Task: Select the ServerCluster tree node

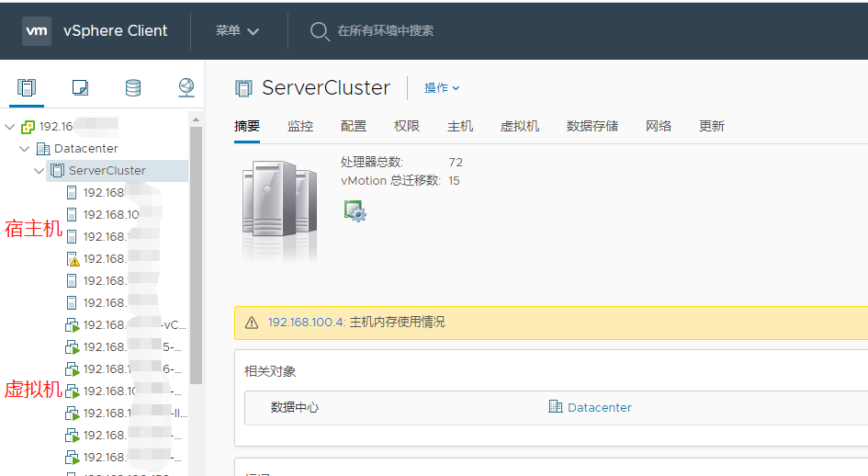Action: (x=107, y=171)
